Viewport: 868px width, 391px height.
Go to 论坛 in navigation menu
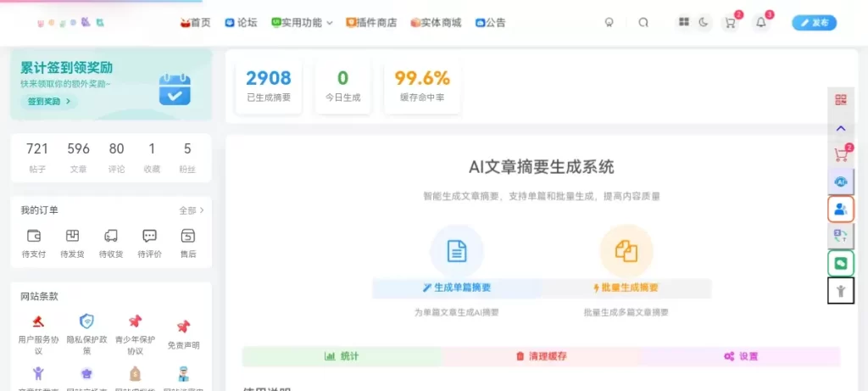[241, 23]
